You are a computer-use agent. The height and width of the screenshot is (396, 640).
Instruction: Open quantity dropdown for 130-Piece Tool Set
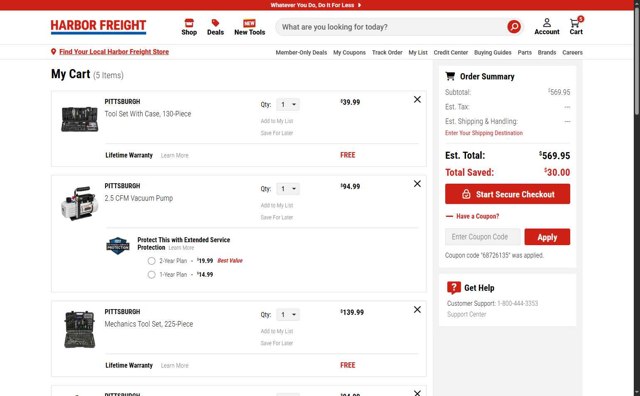pos(288,105)
